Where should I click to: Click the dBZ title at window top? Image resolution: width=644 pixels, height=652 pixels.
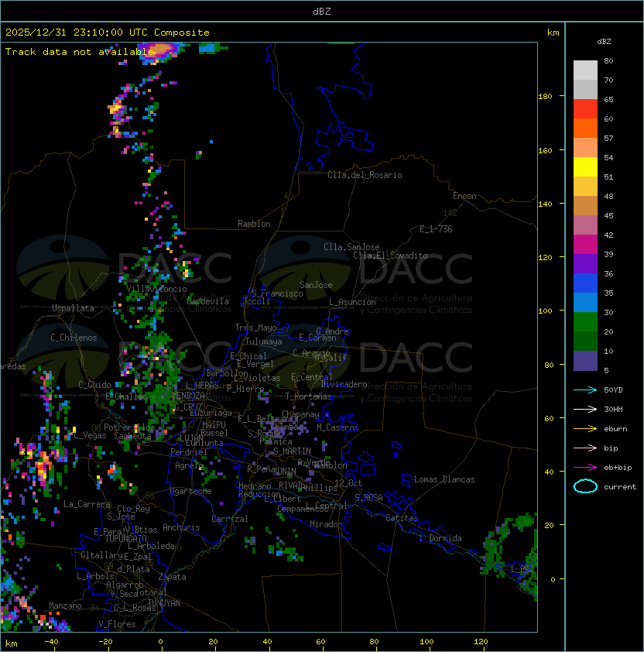click(x=322, y=11)
